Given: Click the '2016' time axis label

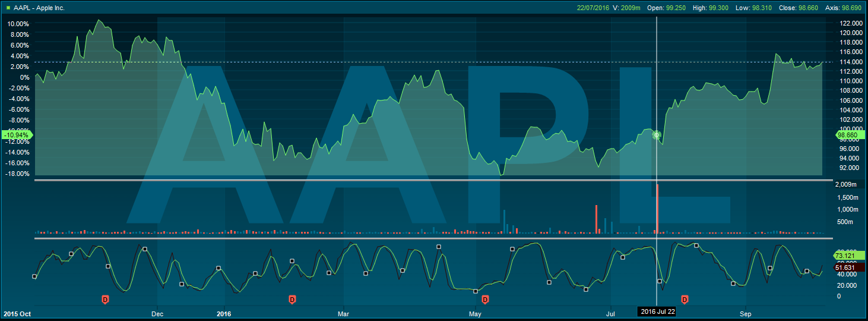Looking at the screenshot, I should point(224,313).
